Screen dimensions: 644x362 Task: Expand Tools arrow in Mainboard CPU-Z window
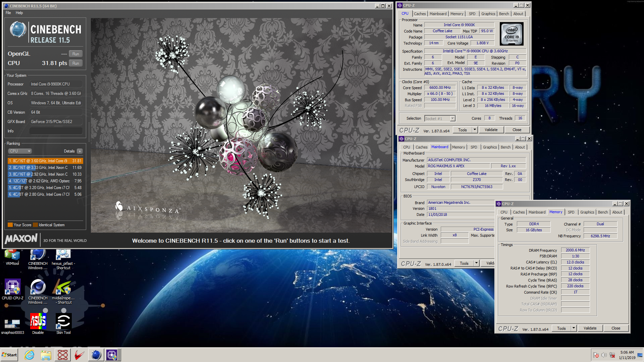point(476,263)
